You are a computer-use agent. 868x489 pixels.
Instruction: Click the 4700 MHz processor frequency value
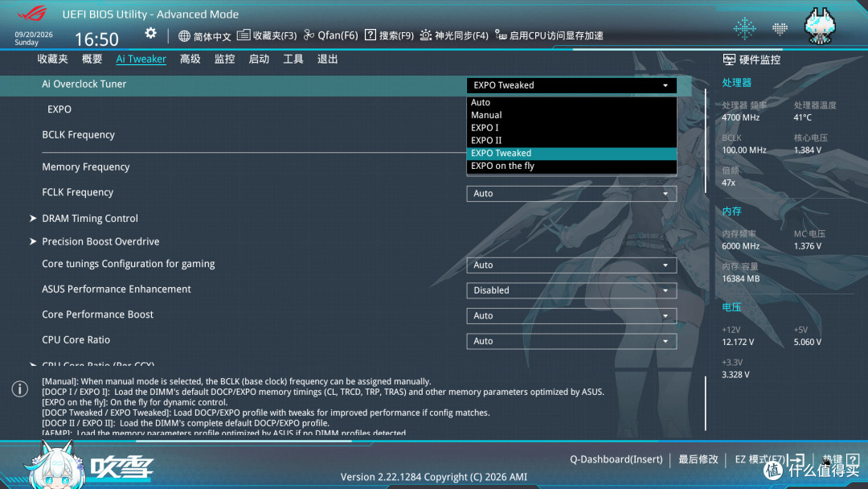tap(741, 117)
